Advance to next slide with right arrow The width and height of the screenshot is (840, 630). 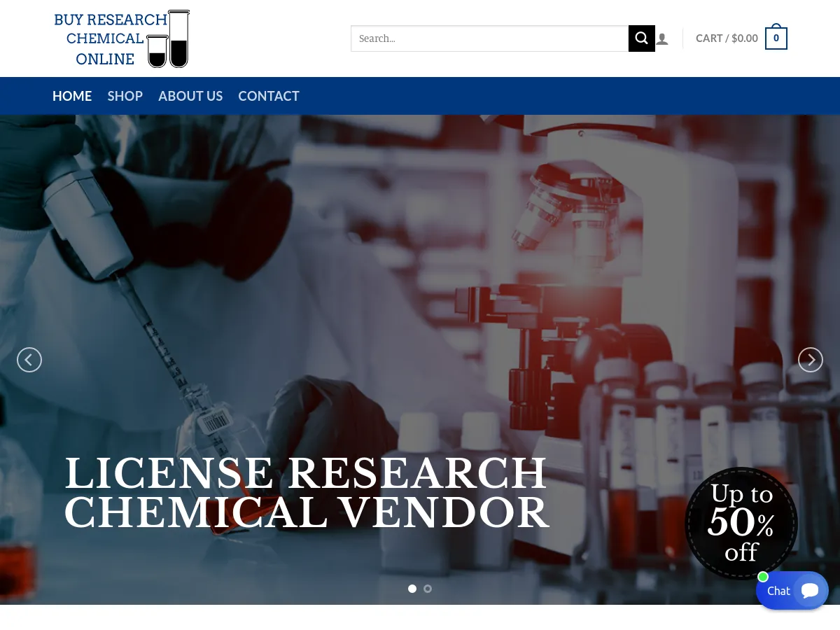coord(811,359)
